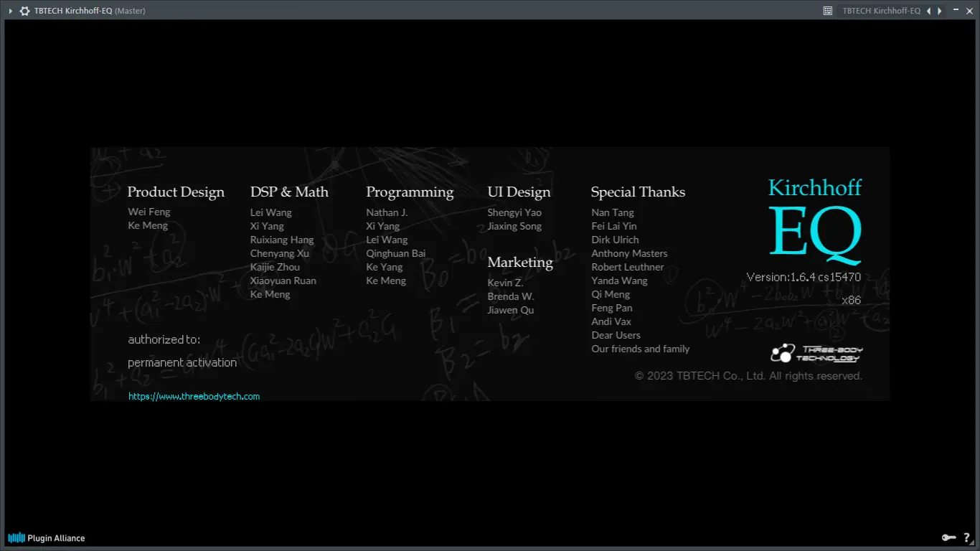Click the name Dirk Ulrich
Image resolution: width=980 pixels, height=551 pixels.
coord(615,240)
